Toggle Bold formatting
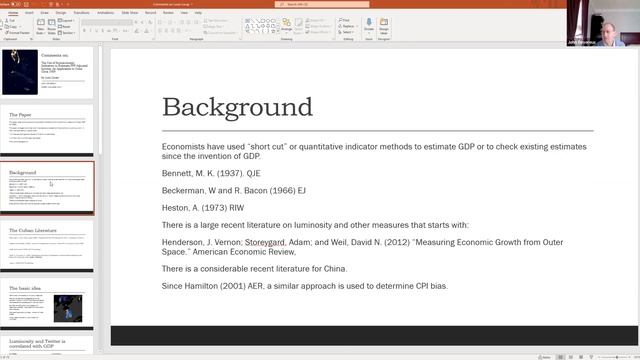The height and width of the screenshot is (360, 640). (84, 31)
